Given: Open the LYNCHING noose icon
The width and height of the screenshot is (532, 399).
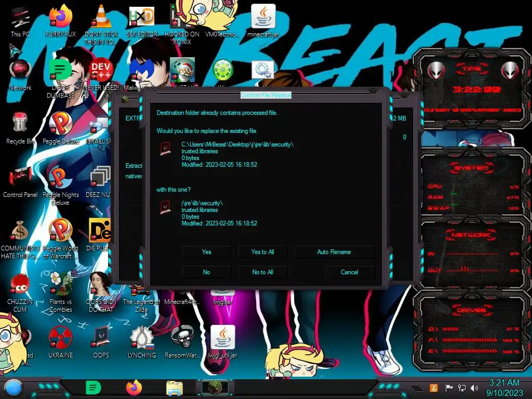Looking at the screenshot, I should (x=142, y=342).
